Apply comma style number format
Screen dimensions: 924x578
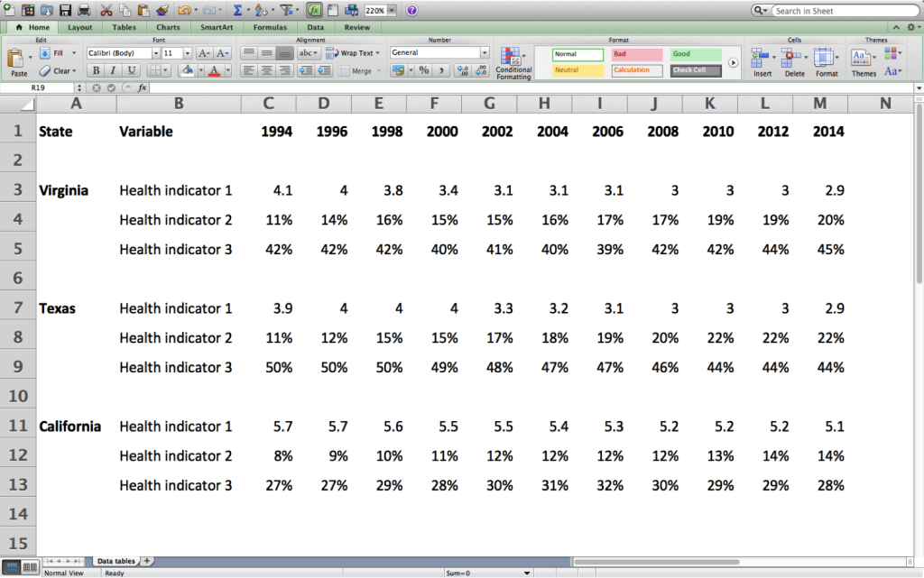[x=441, y=70]
